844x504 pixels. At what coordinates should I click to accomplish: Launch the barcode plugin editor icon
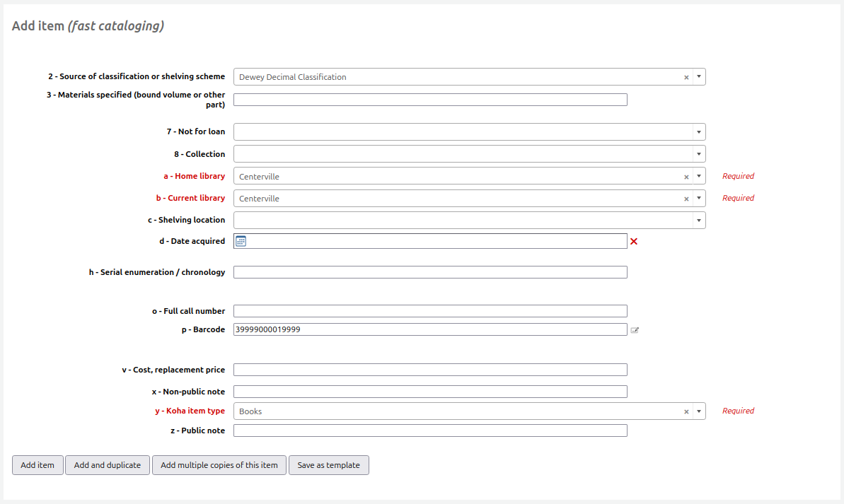pyautogui.click(x=635, y=329)
